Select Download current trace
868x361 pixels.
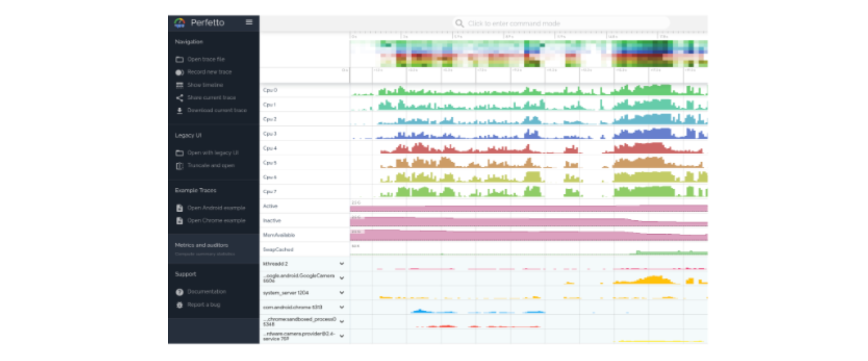[217, 110]
